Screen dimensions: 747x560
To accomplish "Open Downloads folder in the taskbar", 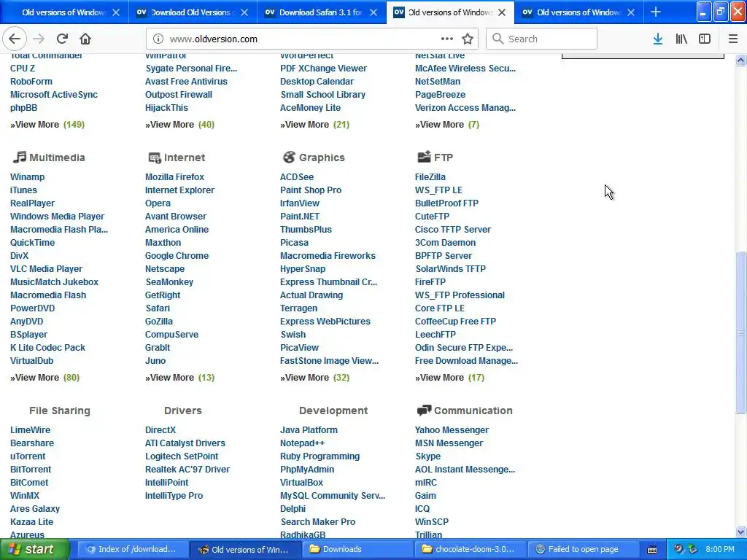I will pyautogui.click(x=357, y=550).
